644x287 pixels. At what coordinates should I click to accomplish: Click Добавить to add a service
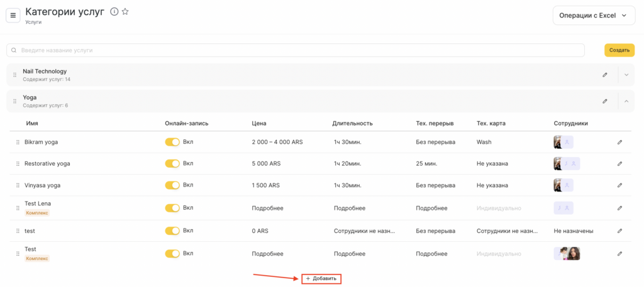[x=321, y=278]
